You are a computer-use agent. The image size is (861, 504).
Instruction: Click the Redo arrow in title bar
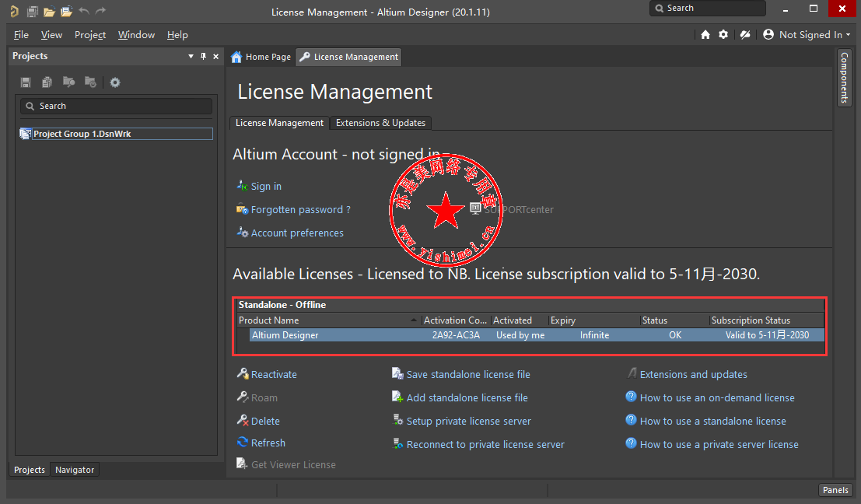pyautogui.click(x=100, y=11)
